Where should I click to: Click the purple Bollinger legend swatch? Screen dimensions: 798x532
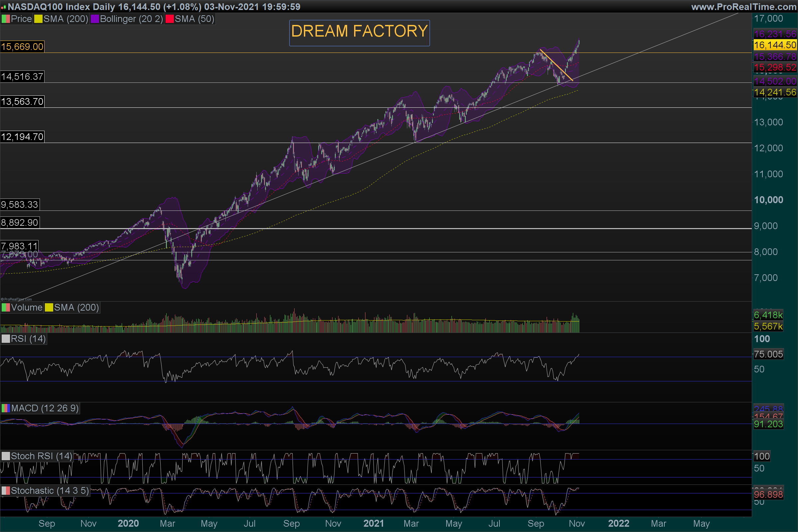(x=95, y=19)
